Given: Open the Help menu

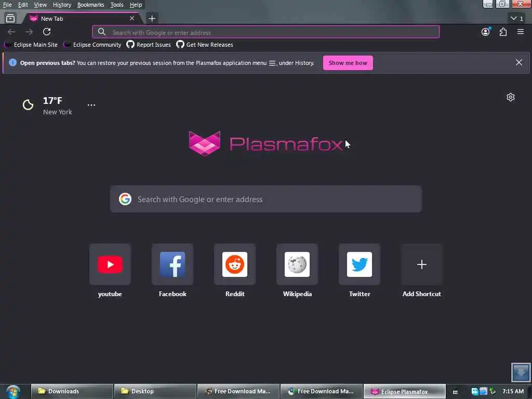Looking at the screenshot, I should tap(136, 5).
